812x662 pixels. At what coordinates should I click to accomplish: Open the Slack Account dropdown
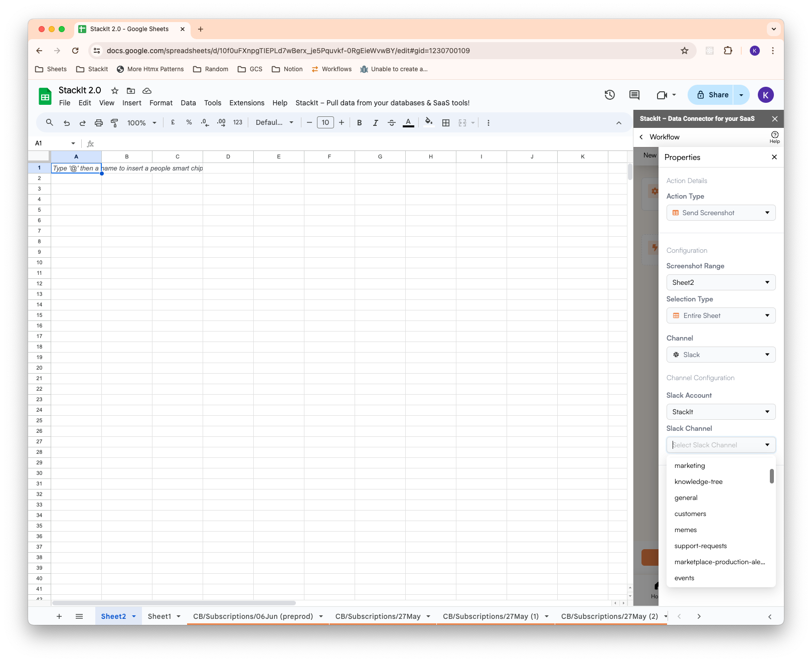(721, 412)
